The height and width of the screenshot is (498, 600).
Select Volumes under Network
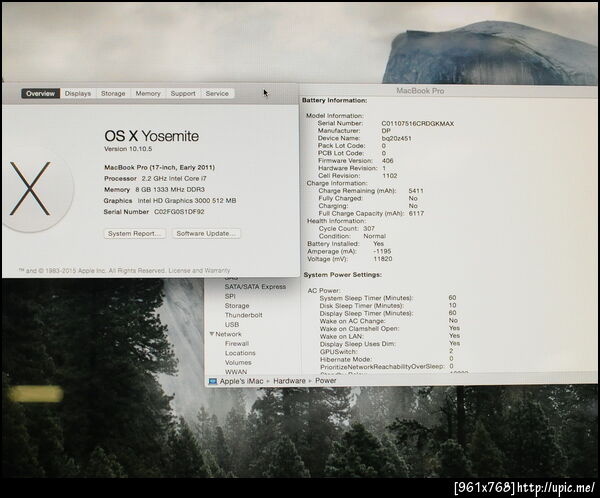238,362
